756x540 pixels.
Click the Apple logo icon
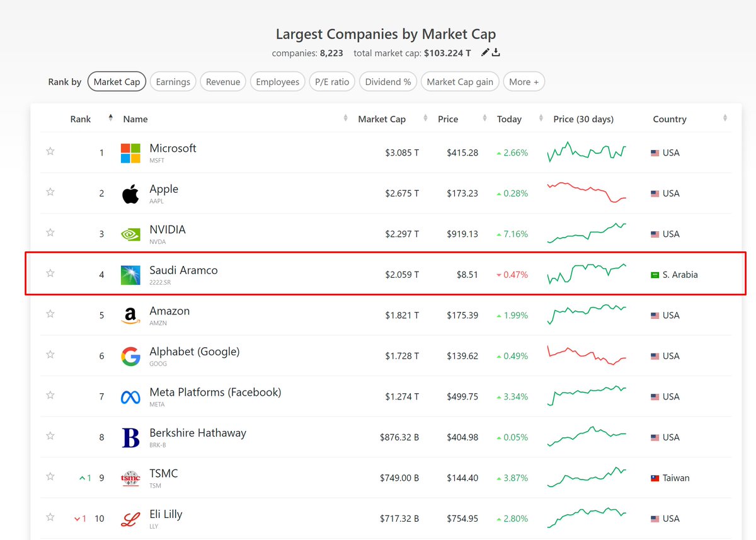coord(130,193)
